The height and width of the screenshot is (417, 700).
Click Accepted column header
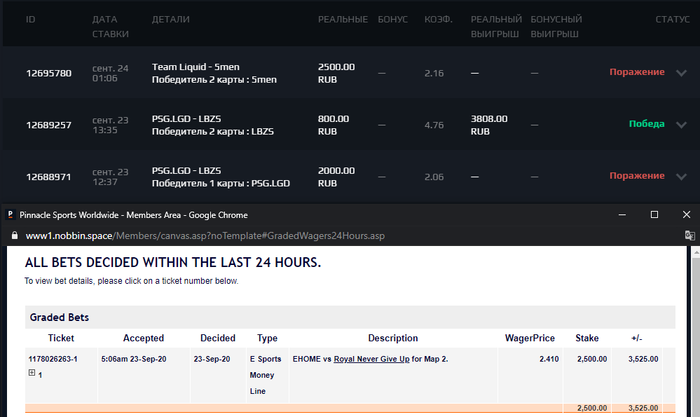click(143, 338)
